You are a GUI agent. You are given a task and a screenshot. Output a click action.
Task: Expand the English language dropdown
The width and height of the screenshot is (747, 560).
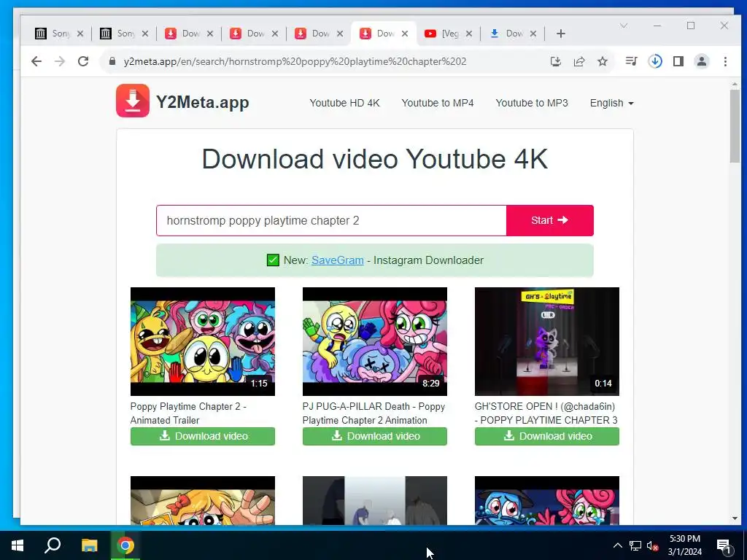(612, 103)
